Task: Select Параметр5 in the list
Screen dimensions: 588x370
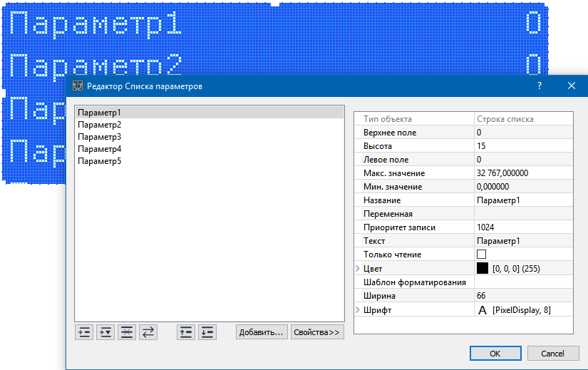Action: pyautogui.click(x=210, y=161)
